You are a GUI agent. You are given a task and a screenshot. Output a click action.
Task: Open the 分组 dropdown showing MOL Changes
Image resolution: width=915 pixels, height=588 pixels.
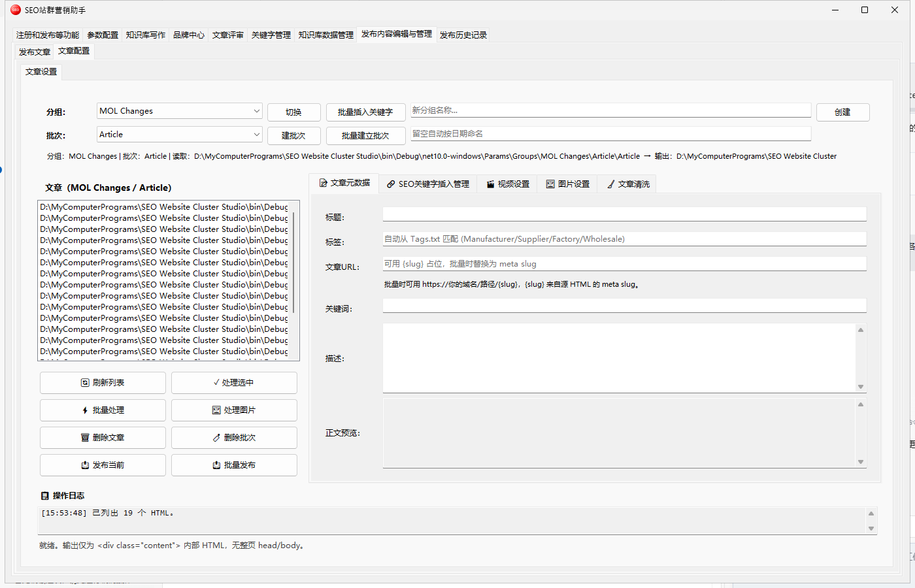point(179,111)
